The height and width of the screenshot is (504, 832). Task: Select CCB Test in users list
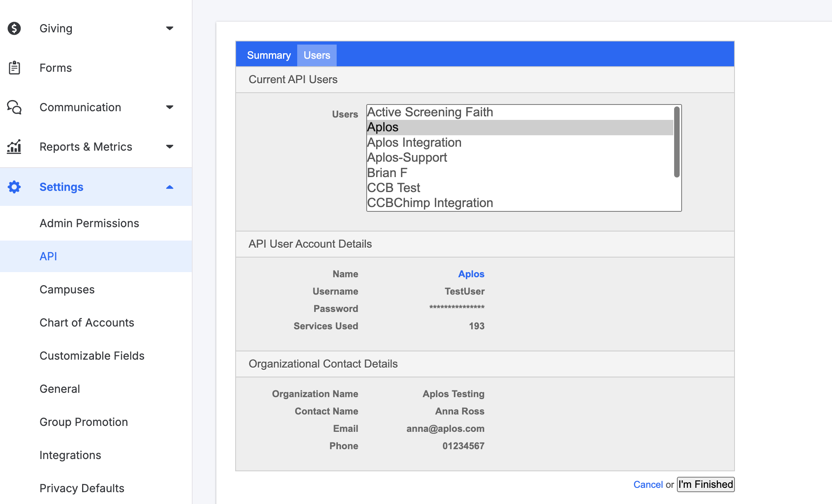[520, 188]
